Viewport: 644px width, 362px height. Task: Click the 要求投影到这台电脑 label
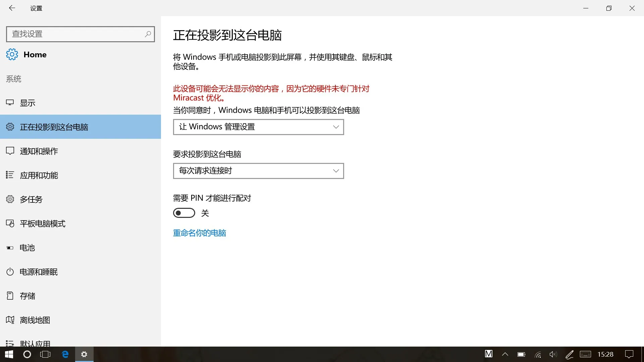pyautogui.click(x=207, y=154)
